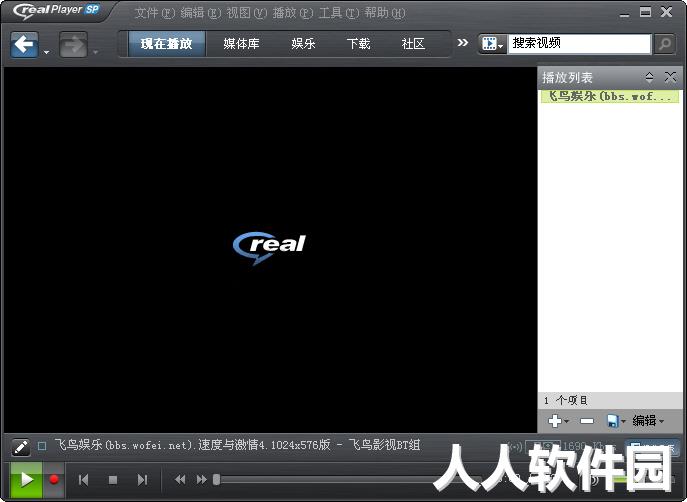
Task: Skip to the next clip
Action: pos(142,480)
